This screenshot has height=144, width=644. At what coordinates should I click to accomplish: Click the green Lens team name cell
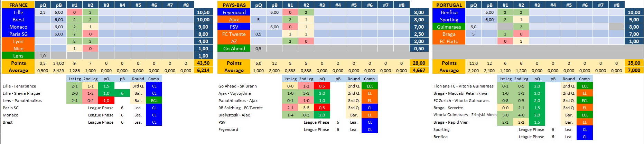tap(18, 56)
